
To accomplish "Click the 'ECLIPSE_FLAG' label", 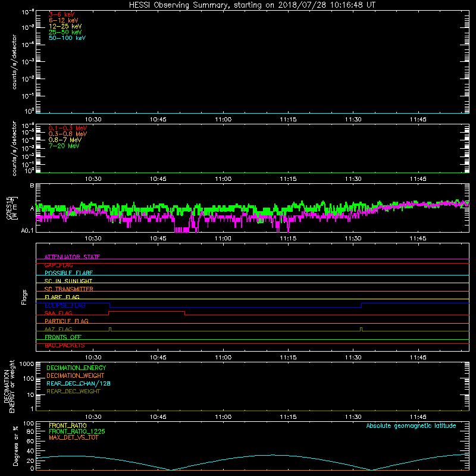I will pos(65,305).
